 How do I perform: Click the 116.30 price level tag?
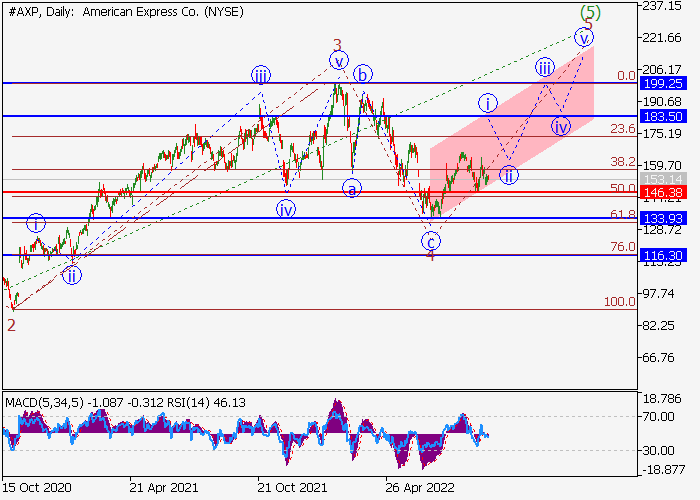660,256
